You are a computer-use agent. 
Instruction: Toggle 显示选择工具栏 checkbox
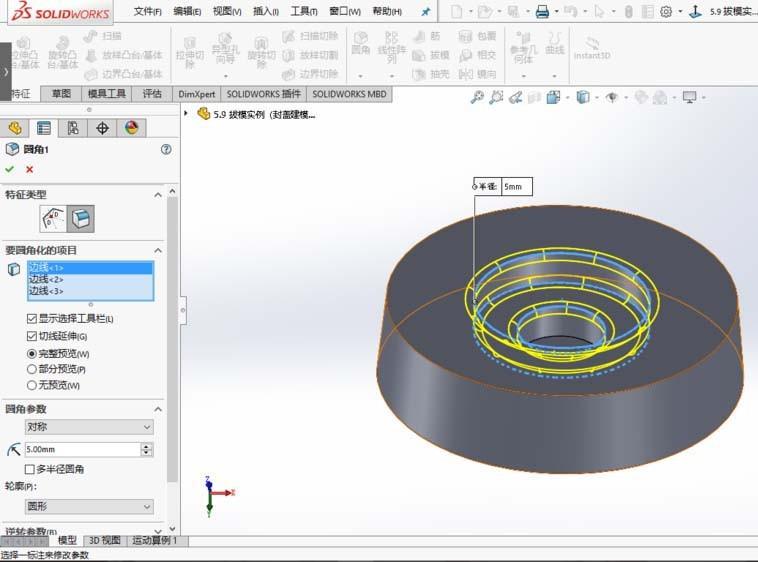(x=32, y=318)
